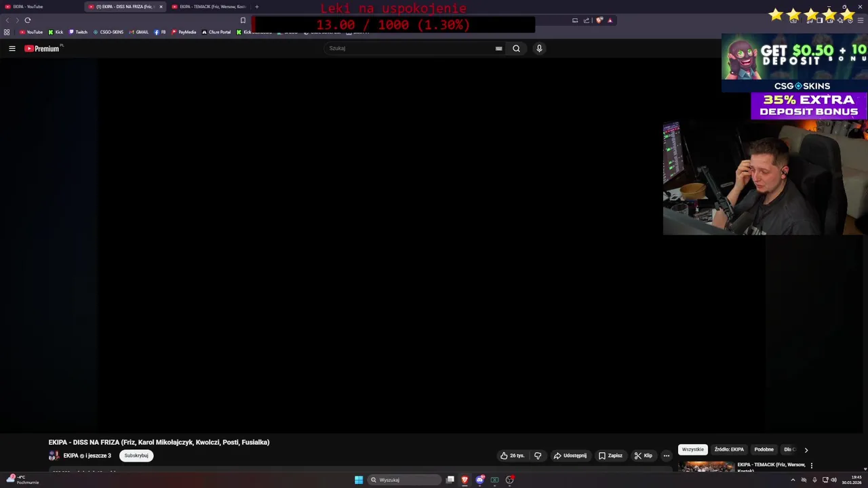The width and height of the screenshot is (868, 488).
Task: Click the Zapisz save button
Action: coord(610,455)
